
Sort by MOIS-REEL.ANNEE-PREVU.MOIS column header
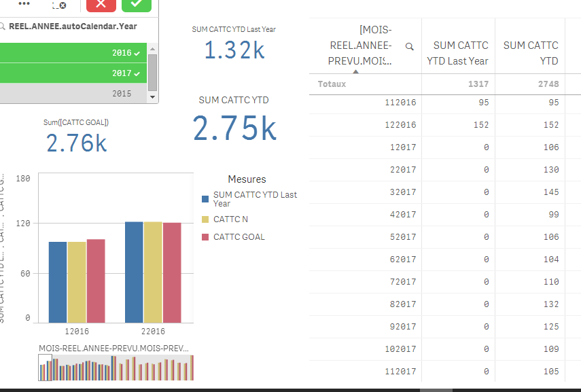point(359,46)
